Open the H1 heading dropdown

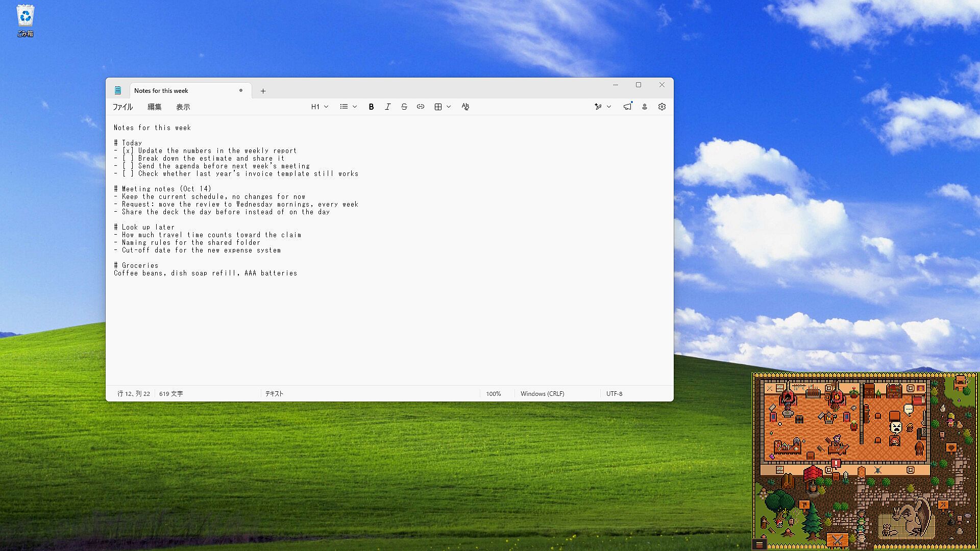[320, 107]
